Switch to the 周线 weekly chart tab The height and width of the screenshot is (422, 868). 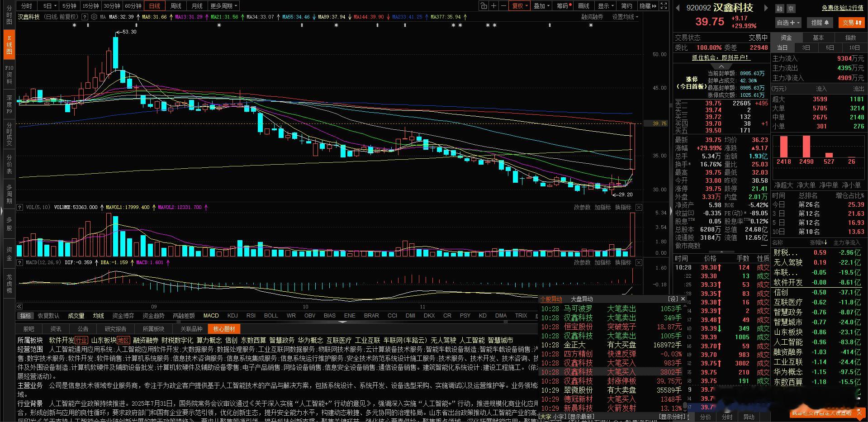click(x=175, y=6)
